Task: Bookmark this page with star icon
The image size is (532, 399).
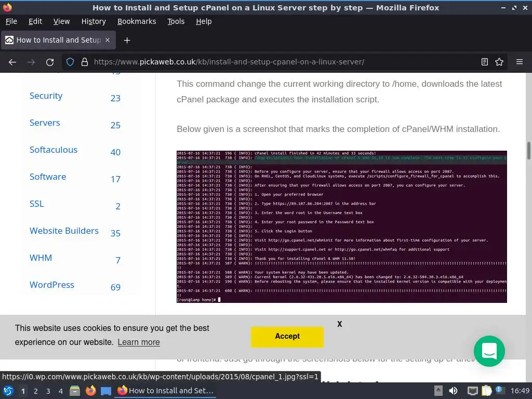Action: click(499, 62)
